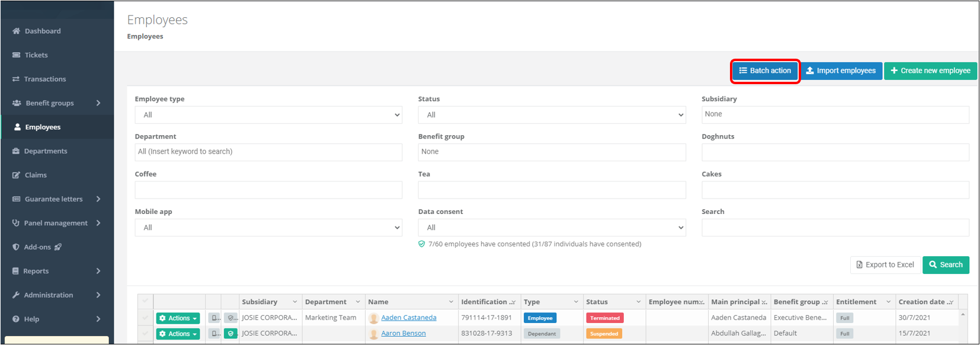Click the Departments briefcase icon
This screenshot has width=980, height=345.
click(x=16, y=151)
